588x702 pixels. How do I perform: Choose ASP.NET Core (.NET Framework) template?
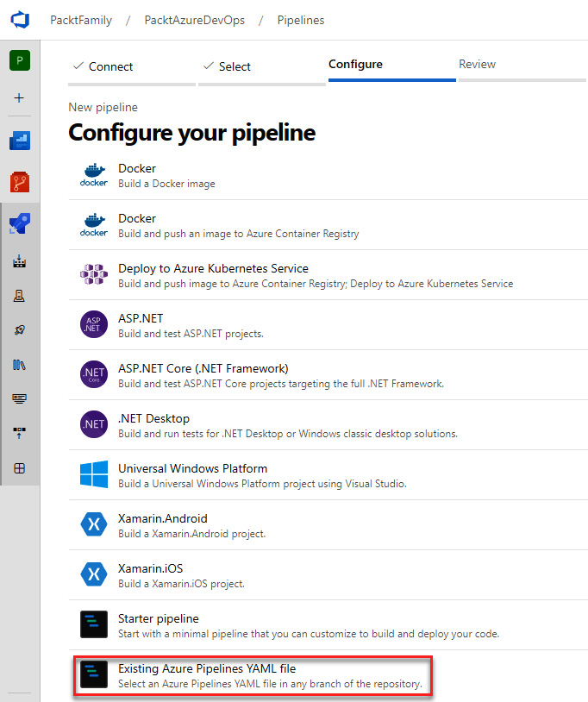[x=328, y=375]
